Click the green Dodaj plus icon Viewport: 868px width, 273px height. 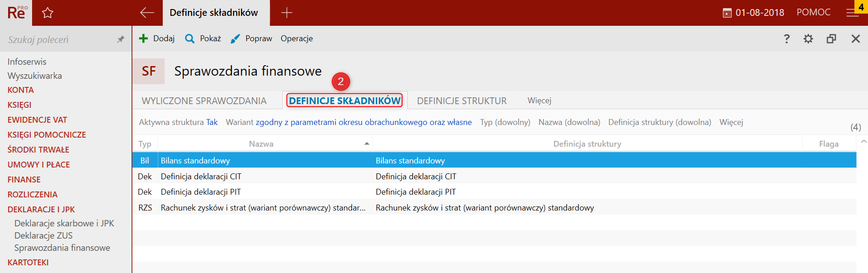[x=143, y=38]
